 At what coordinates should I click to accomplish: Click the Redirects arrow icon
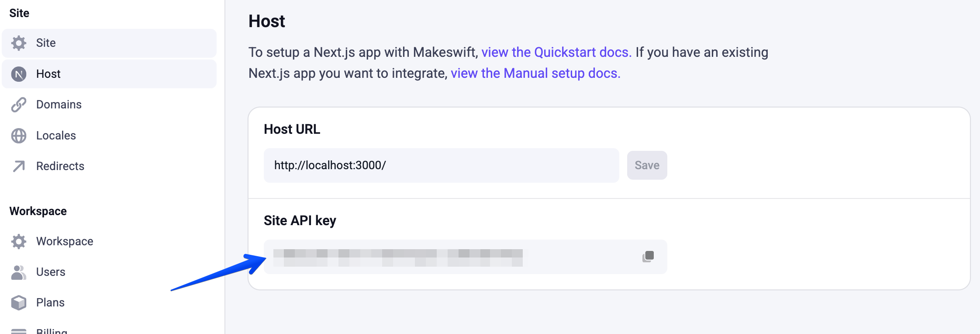(x=18, y=166)
